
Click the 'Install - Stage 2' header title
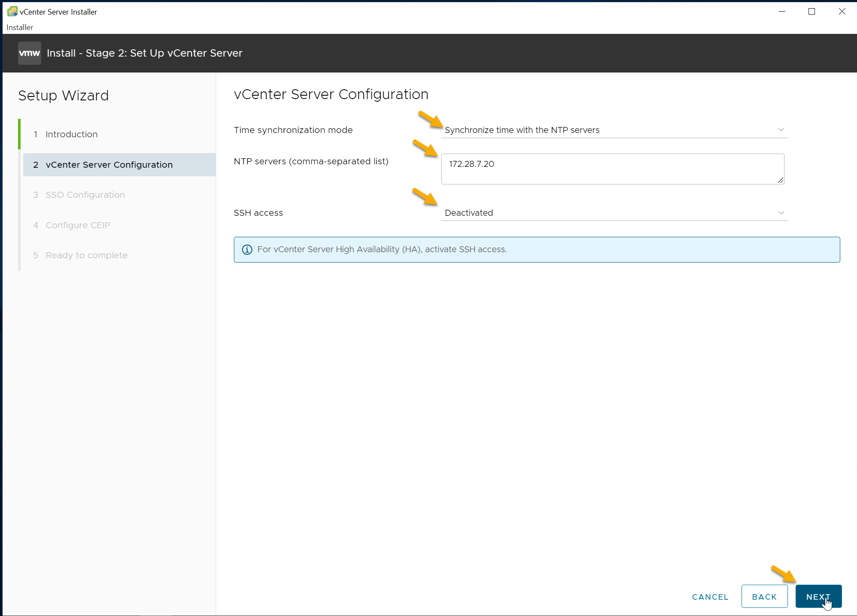point(145,53)
